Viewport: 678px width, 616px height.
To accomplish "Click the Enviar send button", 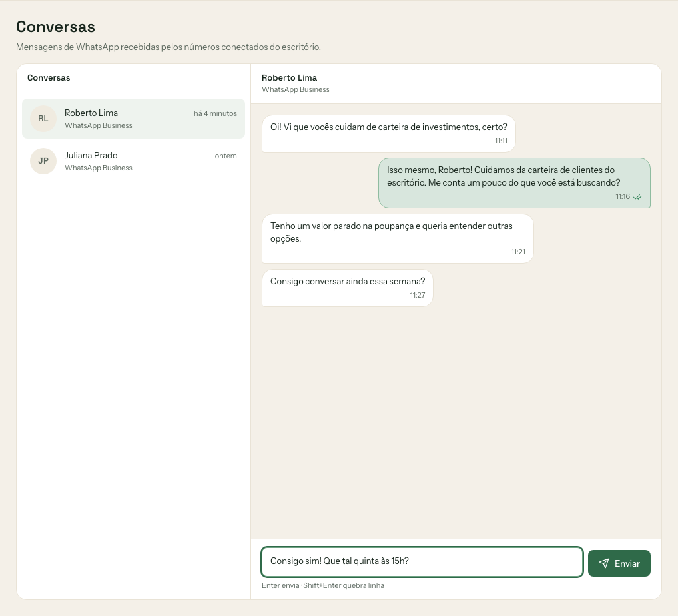I will coord(619,563).
